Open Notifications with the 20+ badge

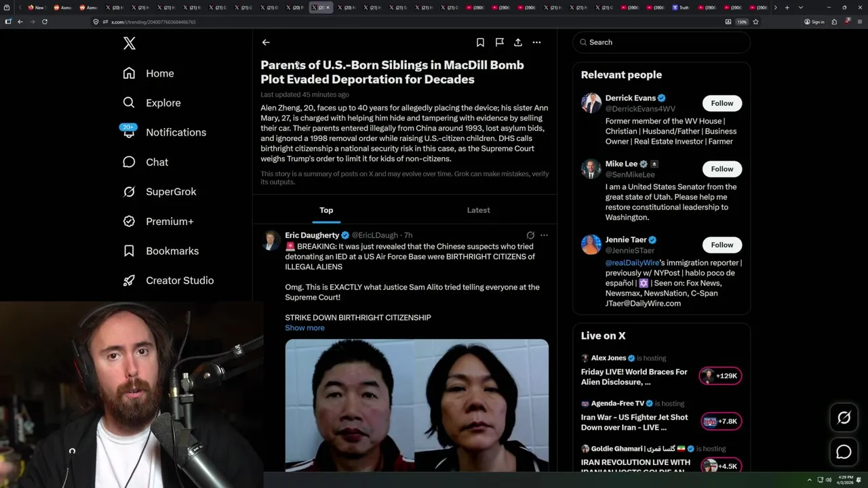(164, 132)
